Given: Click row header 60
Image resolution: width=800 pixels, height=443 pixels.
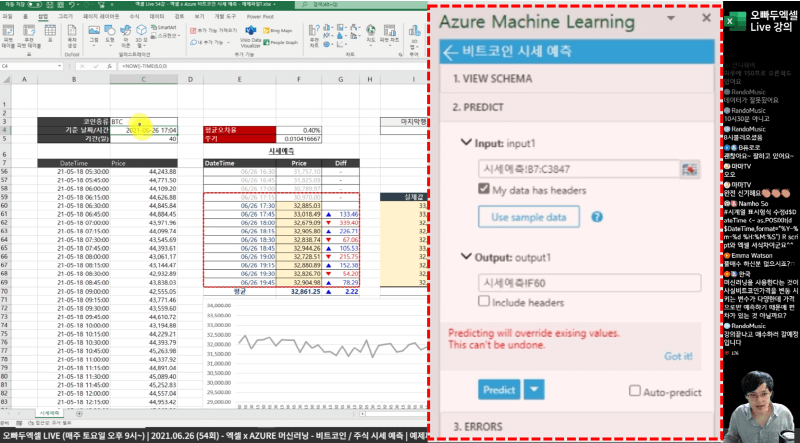Looking at the screenshot, I should (x=6, y=205).
